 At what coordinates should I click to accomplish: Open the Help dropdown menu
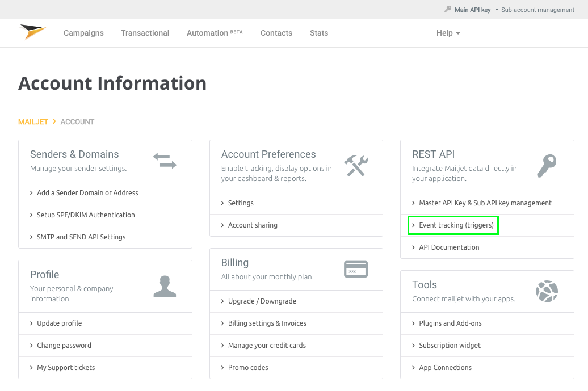pos(448,33)
